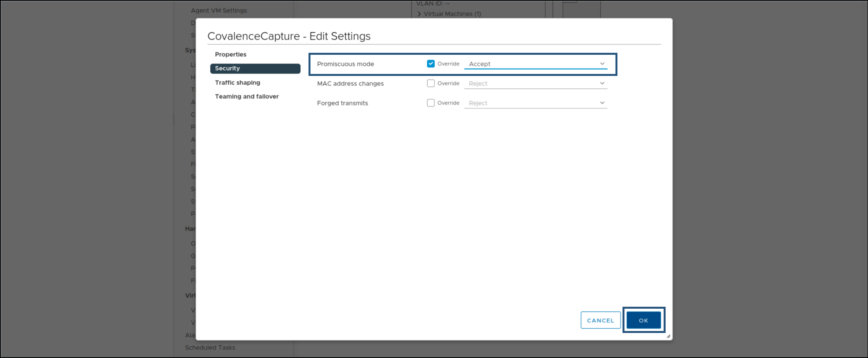Click the Forged transmits label
The height and width of the screenshot is (358, 868).
[343, 103]
